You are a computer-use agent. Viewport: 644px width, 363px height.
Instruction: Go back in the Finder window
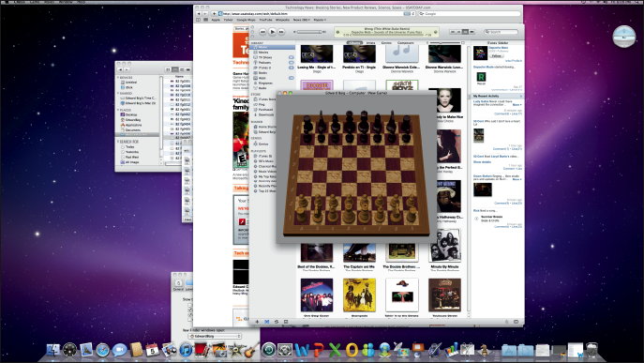pos(120,70)
